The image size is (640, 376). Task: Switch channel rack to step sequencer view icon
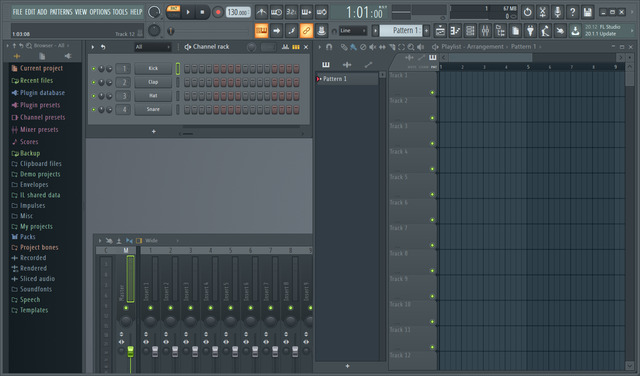pos(296,47)
